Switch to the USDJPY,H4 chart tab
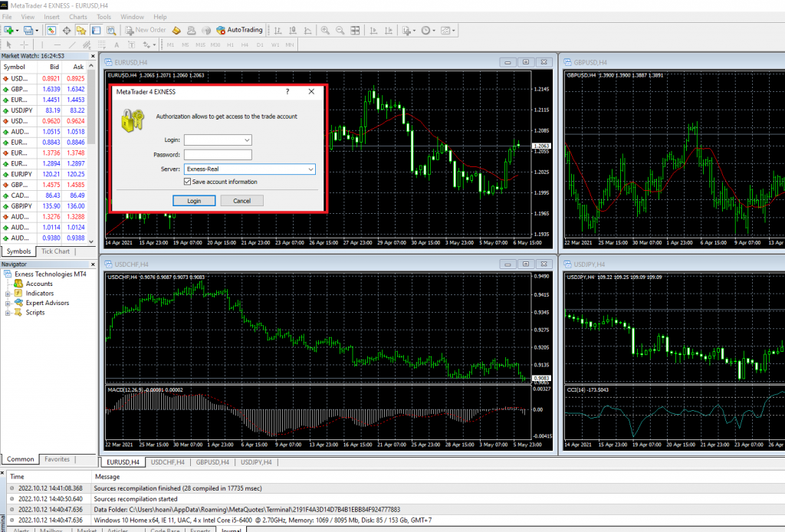 tap(256, 462)
